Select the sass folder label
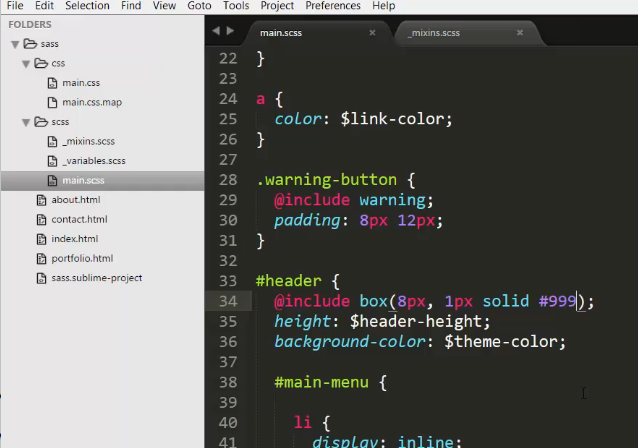Viewport: 638px width, 448px height. (49, 44)
